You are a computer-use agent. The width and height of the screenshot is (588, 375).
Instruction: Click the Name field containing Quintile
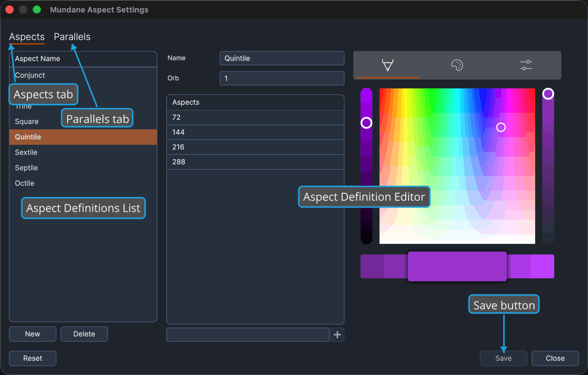(282, 58)
